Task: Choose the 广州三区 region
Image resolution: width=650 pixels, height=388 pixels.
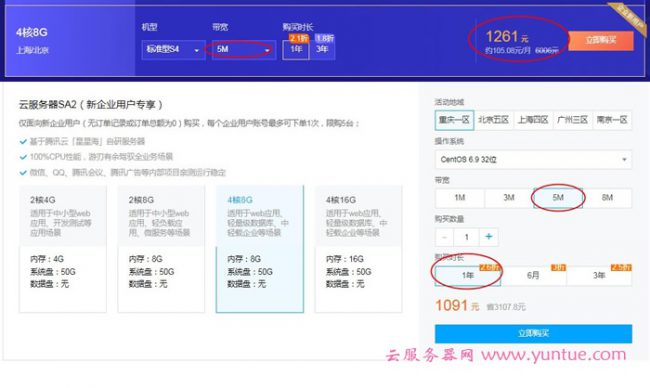Action: 572,120
